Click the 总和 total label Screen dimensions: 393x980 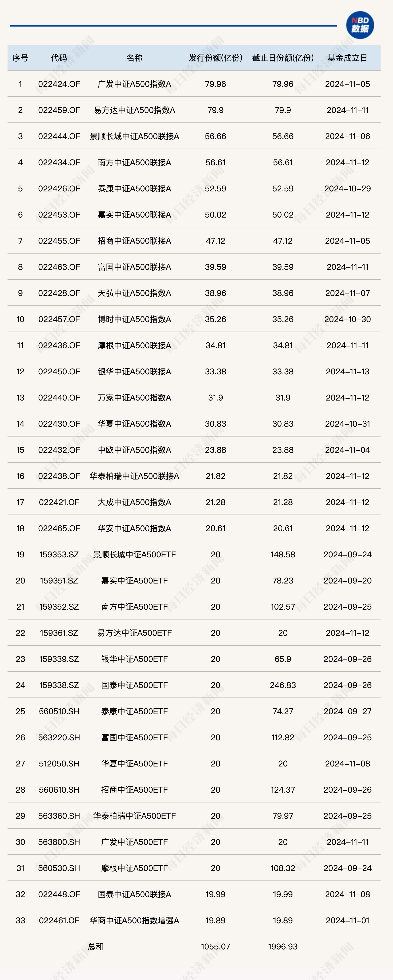[x=96, y=946]
